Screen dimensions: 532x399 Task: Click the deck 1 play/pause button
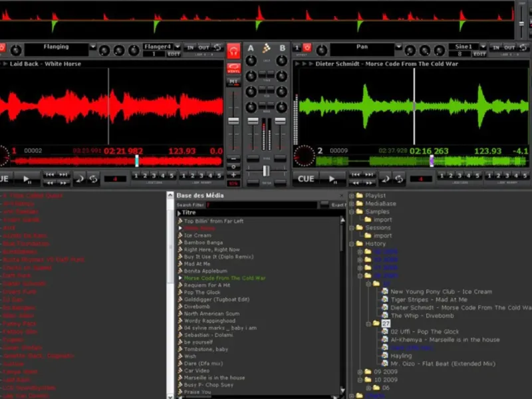(27, 179)
